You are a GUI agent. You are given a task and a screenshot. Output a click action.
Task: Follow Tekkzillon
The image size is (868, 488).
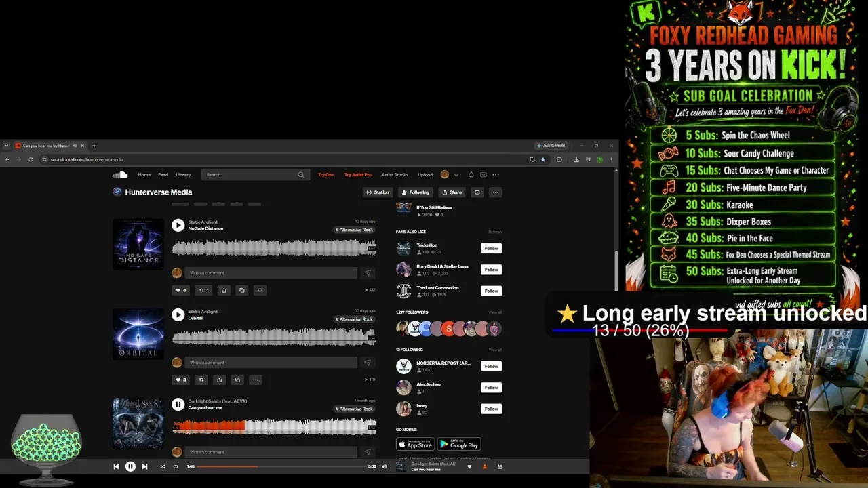pyautogui.click(x=491, y=249)
